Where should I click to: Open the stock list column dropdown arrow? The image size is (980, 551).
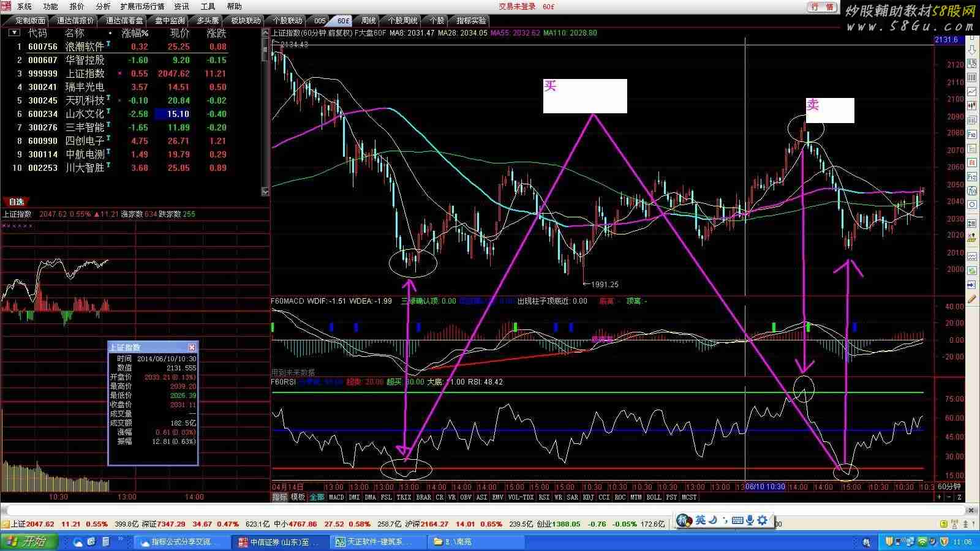click(13, 33)
